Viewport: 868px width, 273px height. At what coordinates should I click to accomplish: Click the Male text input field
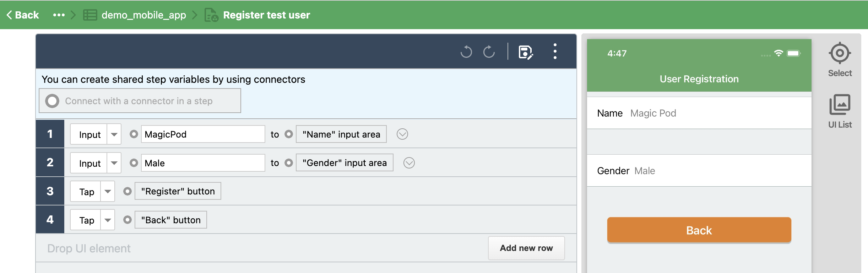click(203, 163)
